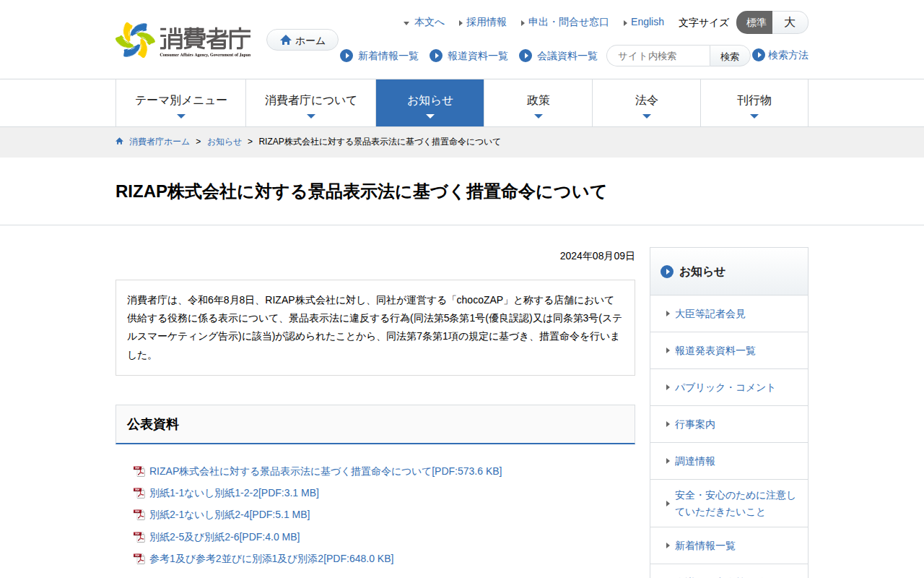Click the arrow icon next to 検索方法

point(759,55)
